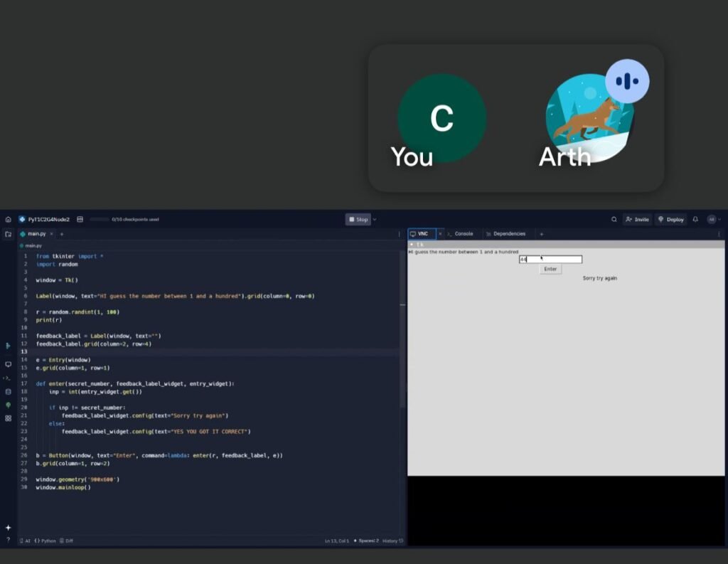Expand the dropdown arrow next to Stop
728x564 pixels.
coord(375,220)
